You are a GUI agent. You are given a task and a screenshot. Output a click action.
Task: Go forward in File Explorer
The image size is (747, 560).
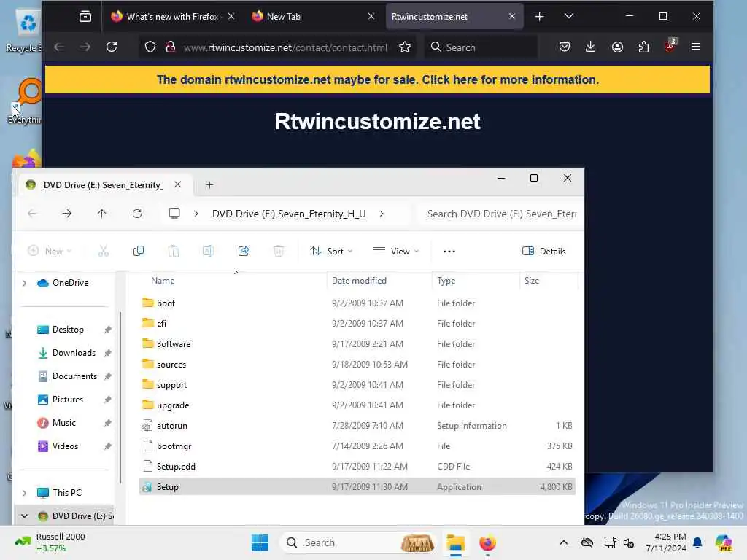point(67,214)
